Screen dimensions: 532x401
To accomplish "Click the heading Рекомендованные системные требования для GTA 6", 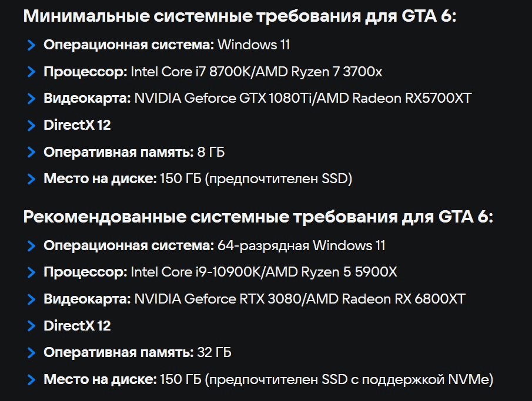I will 258,217.
